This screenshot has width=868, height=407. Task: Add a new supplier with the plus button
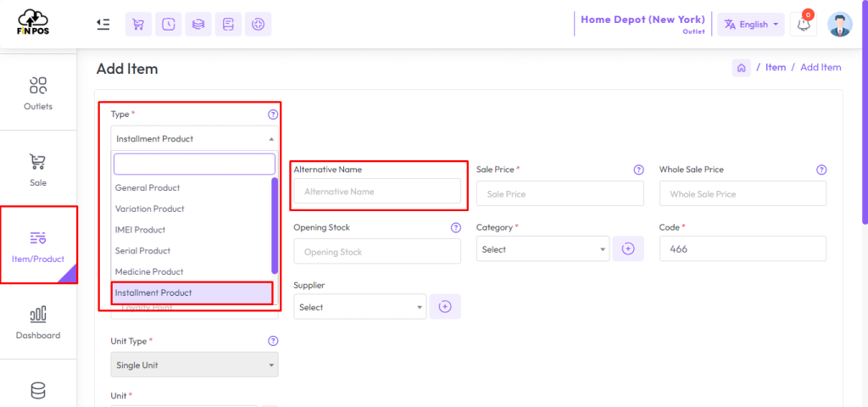tap(445, 306)
